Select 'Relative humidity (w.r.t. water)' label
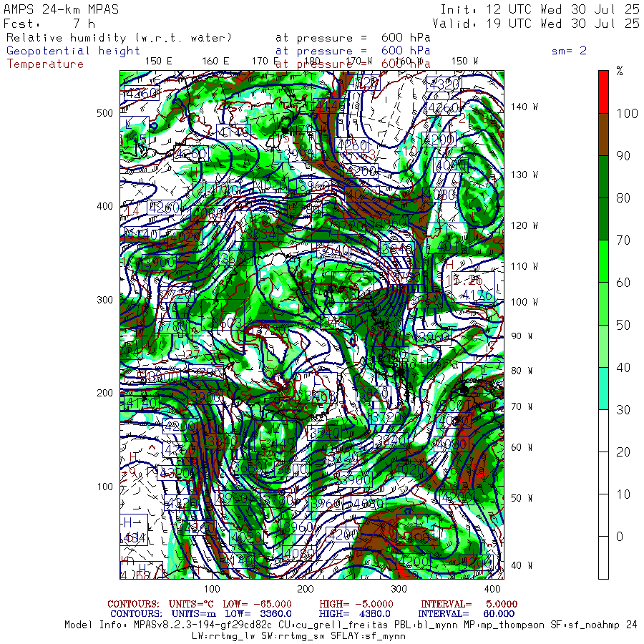Screen dimensions: 644x644 tap(119, 38)
